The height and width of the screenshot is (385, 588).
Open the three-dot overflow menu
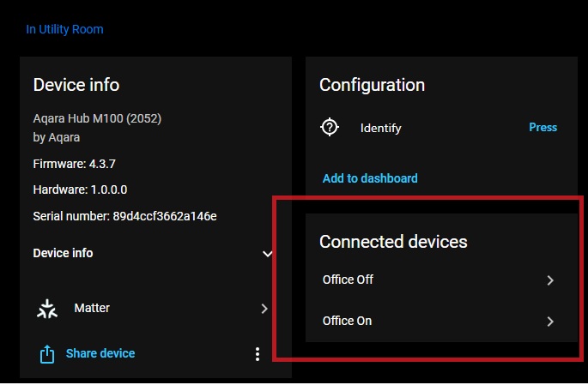[257, 354]
